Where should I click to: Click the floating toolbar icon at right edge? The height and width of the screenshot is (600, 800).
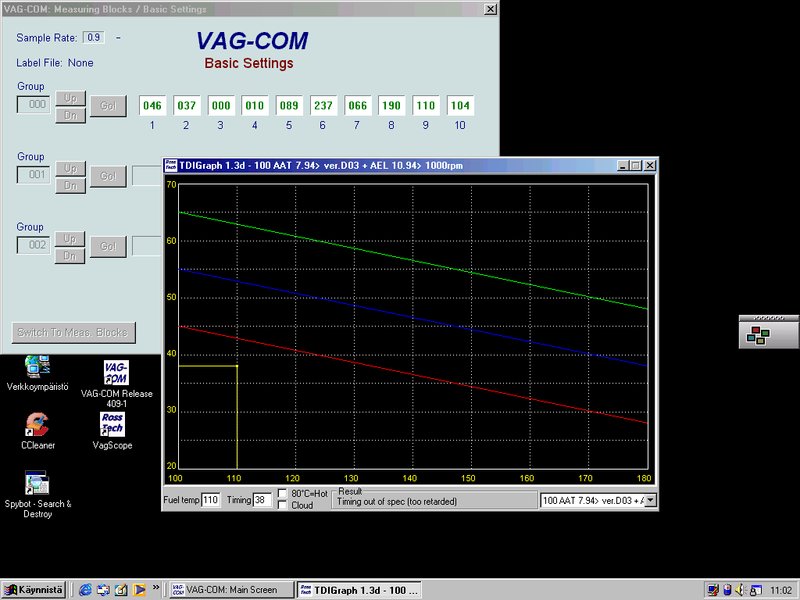[x=757, y=337]
